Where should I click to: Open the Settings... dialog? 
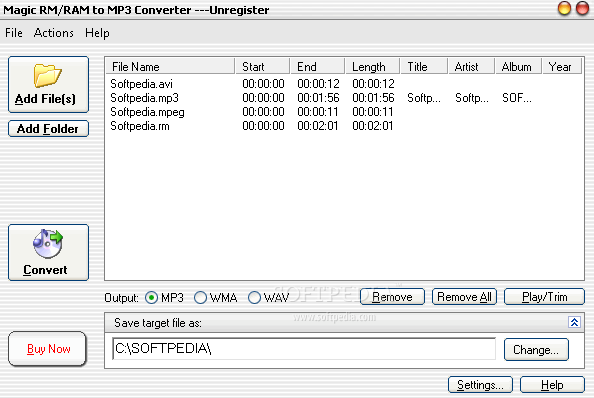tap(480, 385)
